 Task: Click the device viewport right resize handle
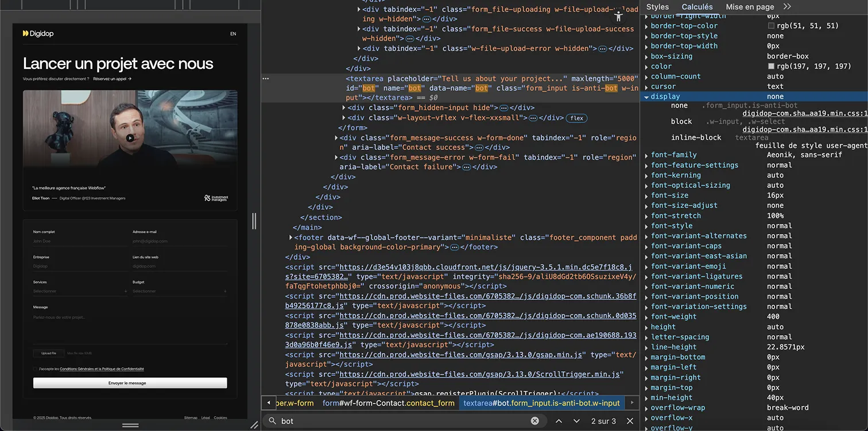coord(254,221)
